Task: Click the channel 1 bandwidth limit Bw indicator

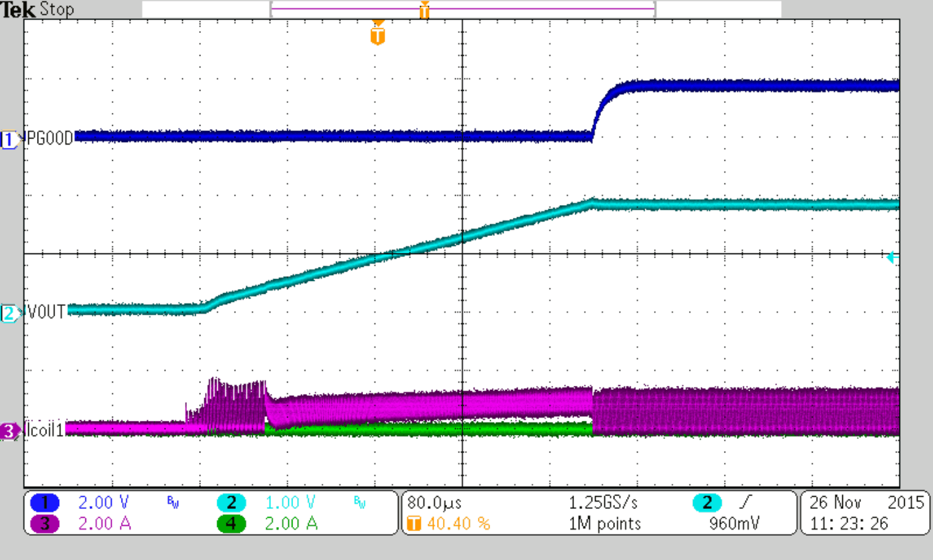Action: [x=172, y=501]
